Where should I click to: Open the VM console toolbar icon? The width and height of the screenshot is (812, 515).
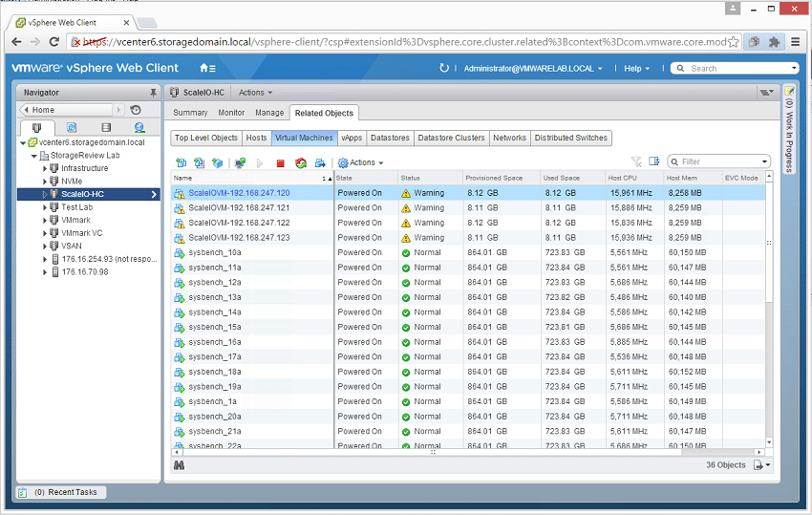coord(240,162)
